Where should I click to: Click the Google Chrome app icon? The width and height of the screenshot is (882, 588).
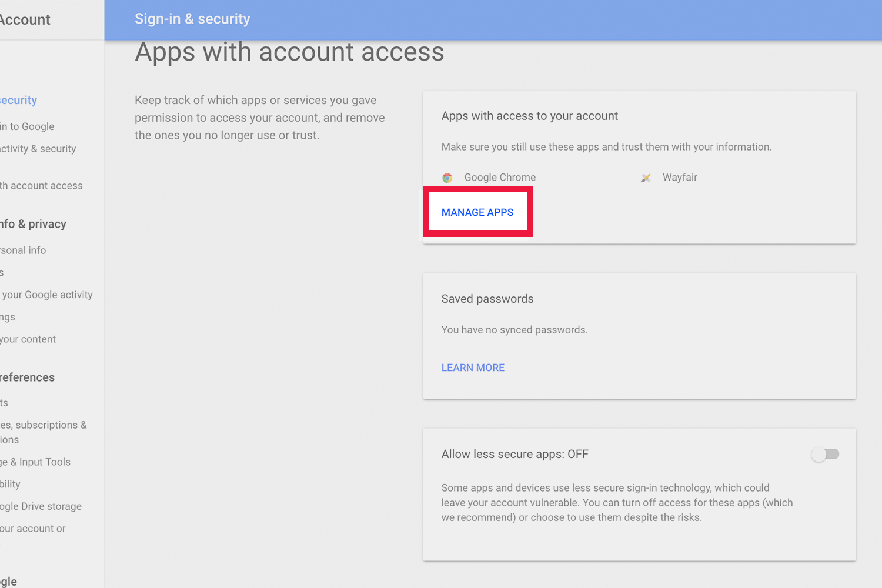[447, 177]
